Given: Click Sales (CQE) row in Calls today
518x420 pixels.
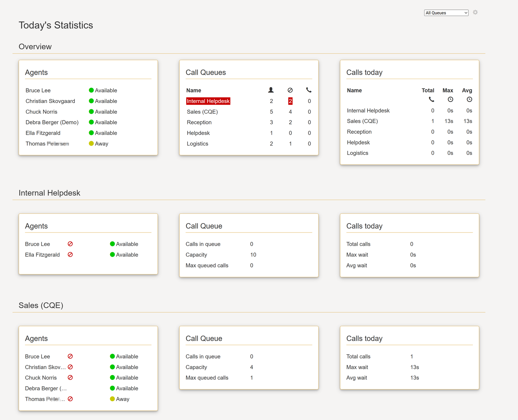Looking at the screenshot, I should [x=410, y=121].
